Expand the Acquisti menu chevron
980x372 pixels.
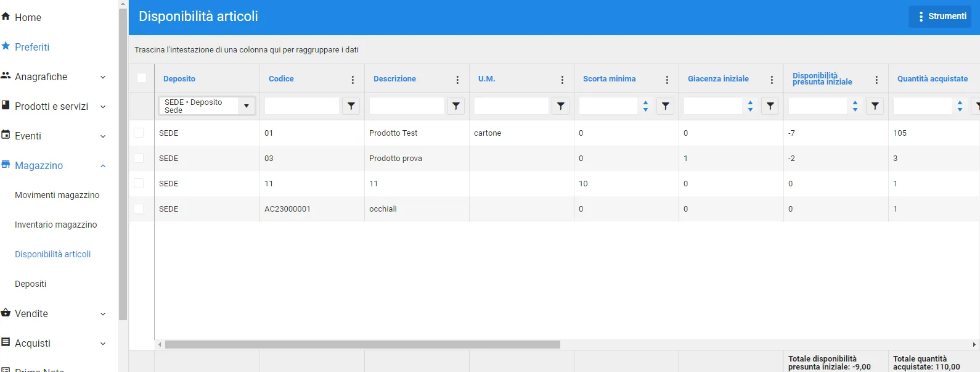(103, 344)
